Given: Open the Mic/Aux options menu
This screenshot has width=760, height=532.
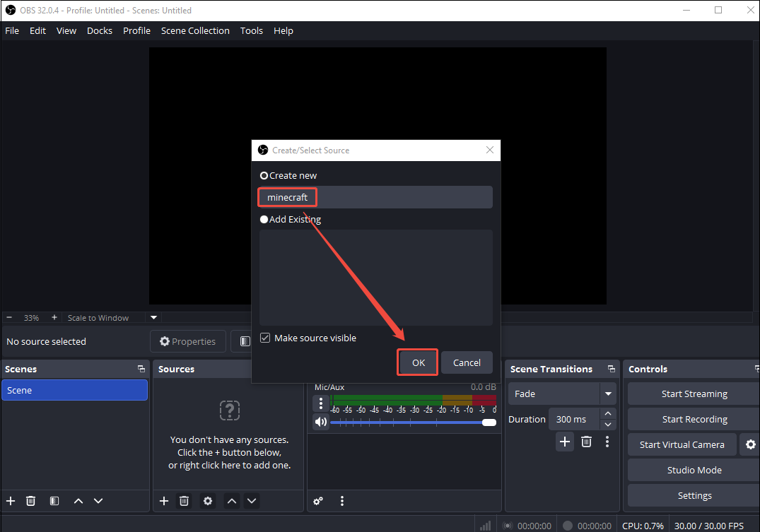Looking at the screenshot, I should [x=321, y=403].
